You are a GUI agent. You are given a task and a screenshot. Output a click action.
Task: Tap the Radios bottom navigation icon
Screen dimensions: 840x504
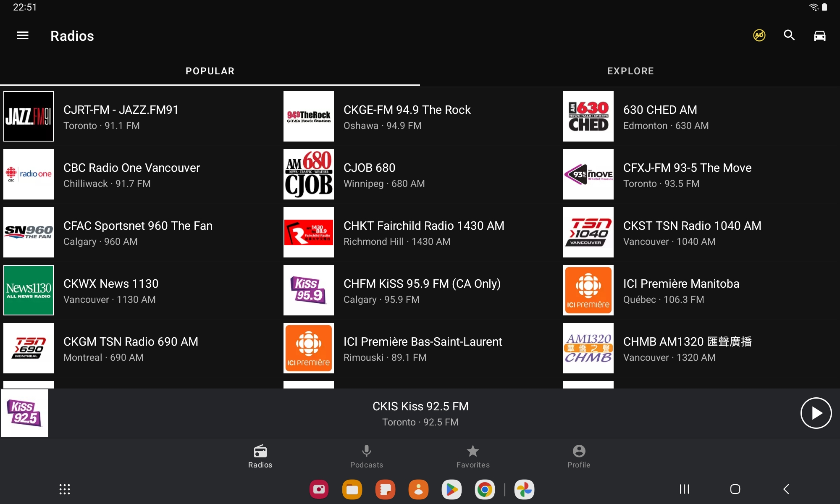tap(260, 456)
